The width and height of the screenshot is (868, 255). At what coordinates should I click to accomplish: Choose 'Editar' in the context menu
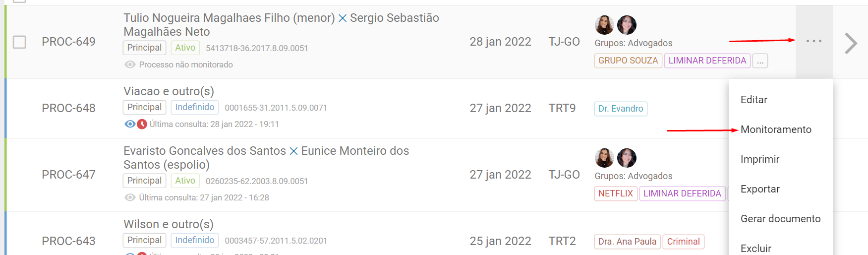coord(753,100)
